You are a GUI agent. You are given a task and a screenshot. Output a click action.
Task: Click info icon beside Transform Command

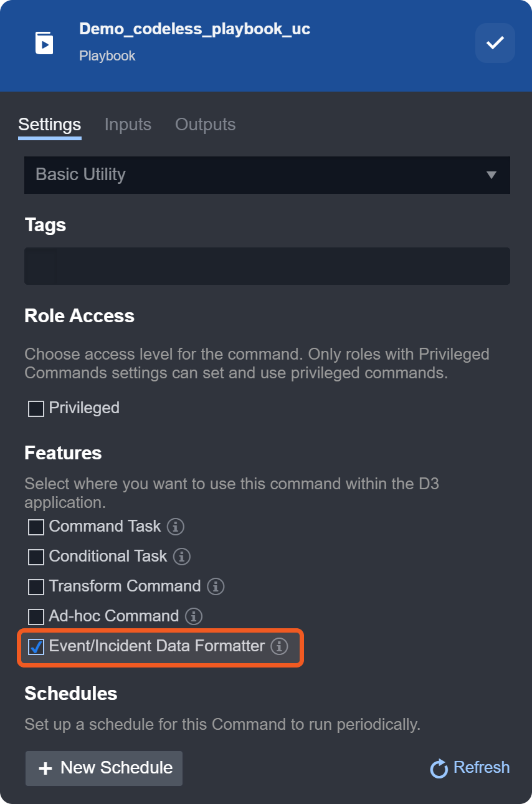click(x=216, y=586)
